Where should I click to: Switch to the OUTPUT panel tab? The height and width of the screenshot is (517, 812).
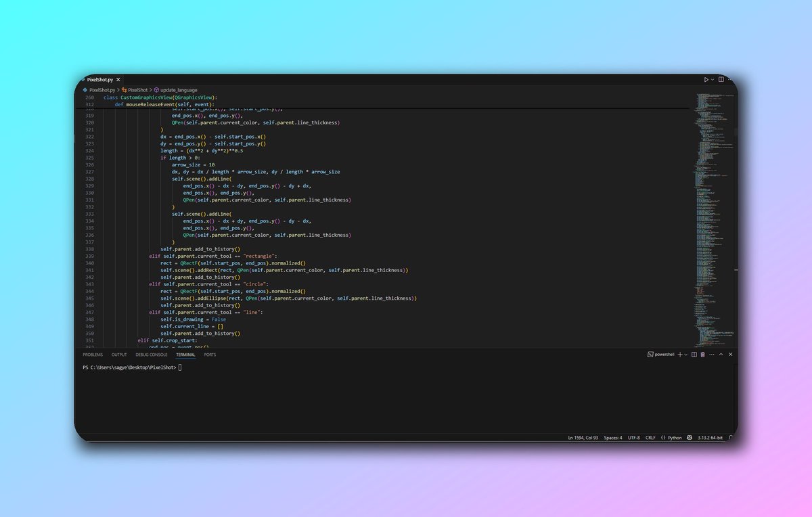pos(119,355)
